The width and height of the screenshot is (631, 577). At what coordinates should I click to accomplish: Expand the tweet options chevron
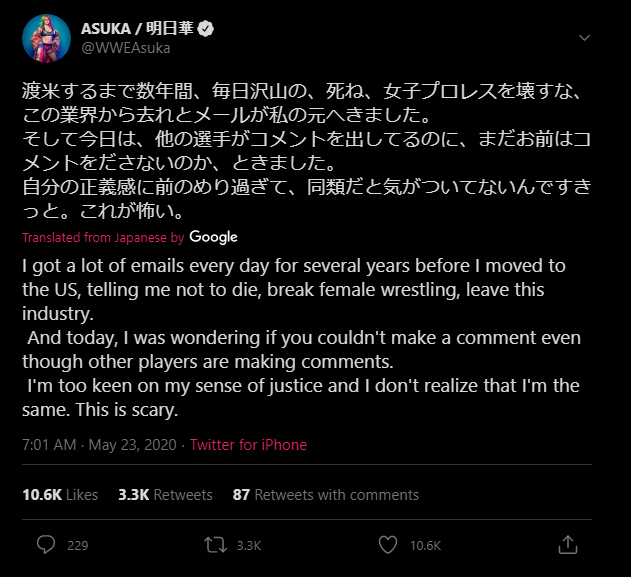(585, 37)
